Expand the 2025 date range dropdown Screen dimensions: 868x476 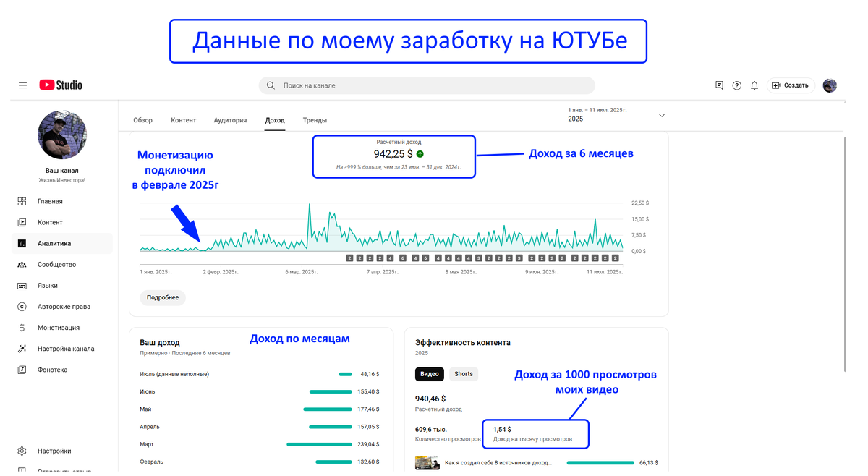pos(661,115)
